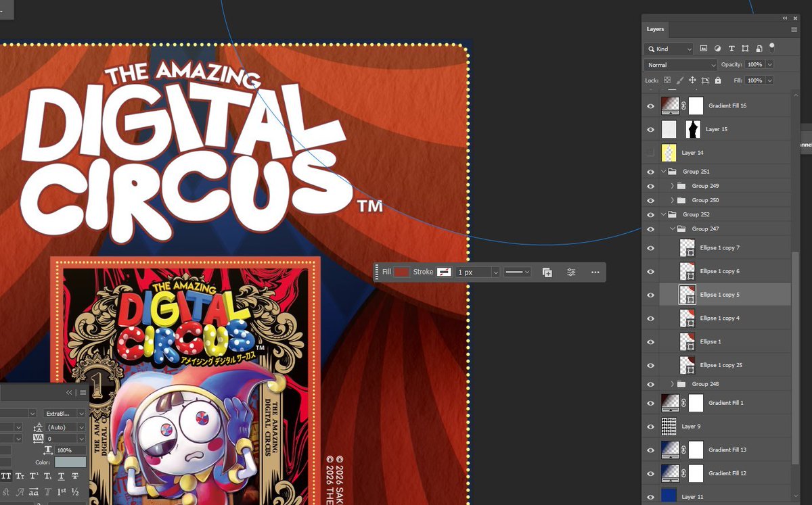The width and height of the screenshot is (812, 505).
Task: Click path operations icon in floating bar
Action: point(547,272)
